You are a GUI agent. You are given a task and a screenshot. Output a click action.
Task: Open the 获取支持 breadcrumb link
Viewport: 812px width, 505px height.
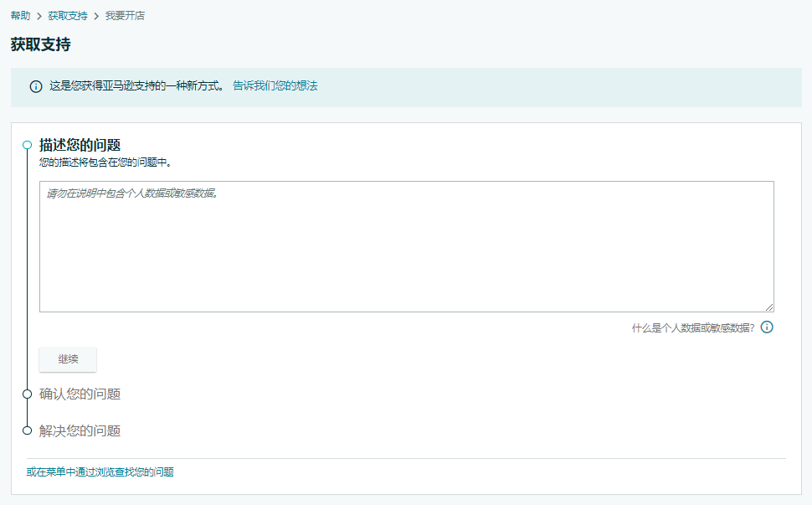pos(68,16)
